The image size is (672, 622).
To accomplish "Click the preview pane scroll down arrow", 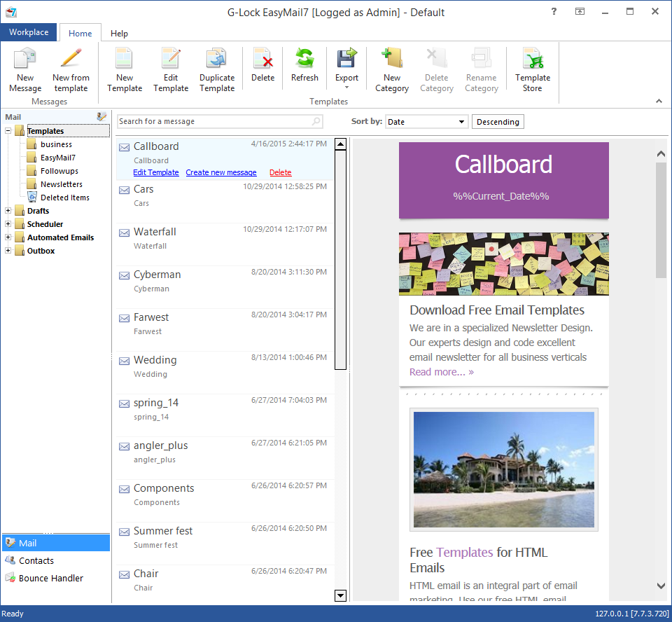I will pos(661,585).
